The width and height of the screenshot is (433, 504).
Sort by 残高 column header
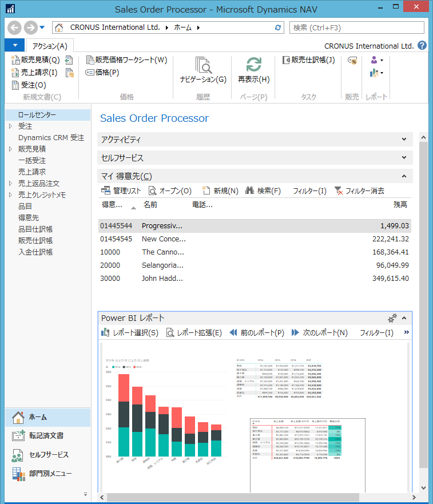click(x=400, y=205)
